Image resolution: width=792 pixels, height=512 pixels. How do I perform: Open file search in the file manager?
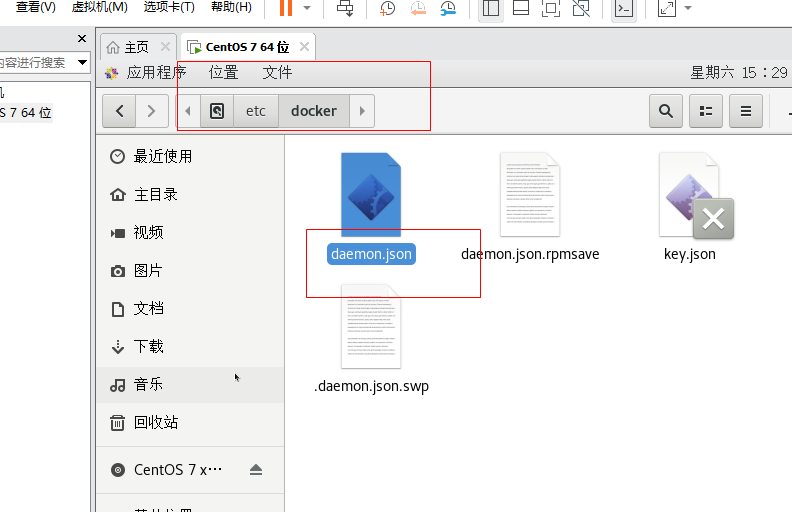click(x=666, y=111)
